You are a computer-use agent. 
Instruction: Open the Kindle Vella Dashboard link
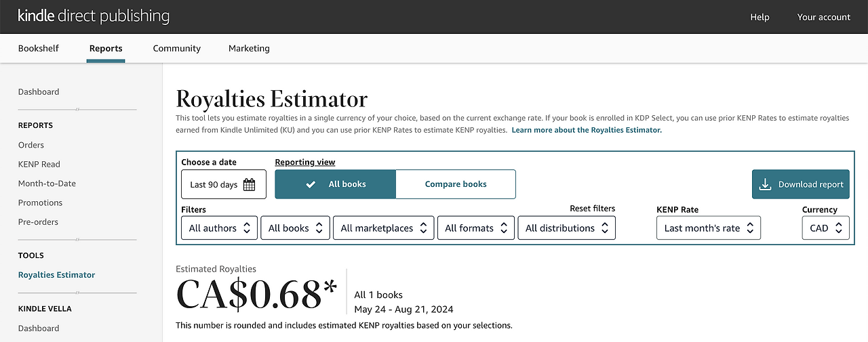coord(39,328)
